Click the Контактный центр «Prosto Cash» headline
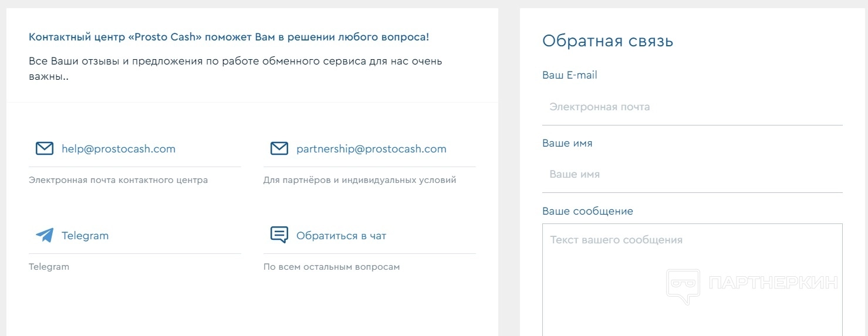 pyautogui.click(x=229, y=37)
